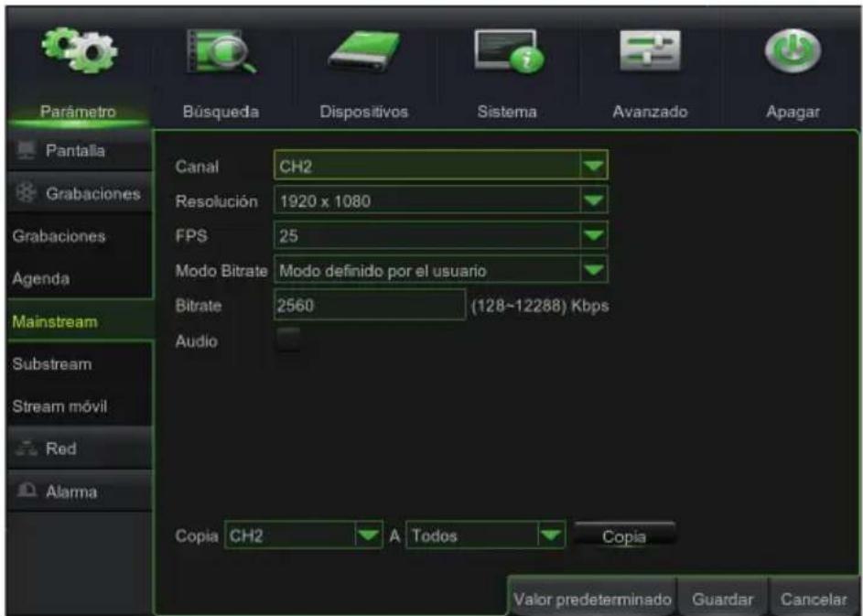Switch to the Sistema tab label
Image resolution: width=863 pixels, height=616 pixels.
507,112
